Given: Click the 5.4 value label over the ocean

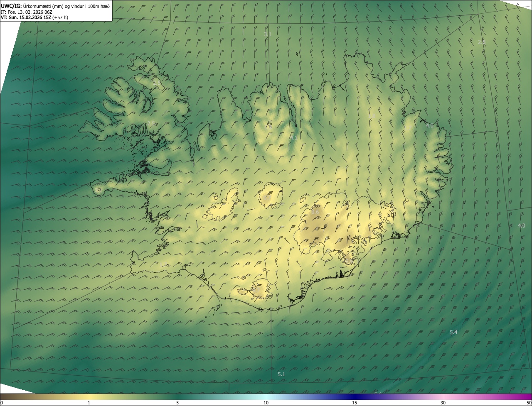Looking at the screenshot, I should click(x=453, y=332).
